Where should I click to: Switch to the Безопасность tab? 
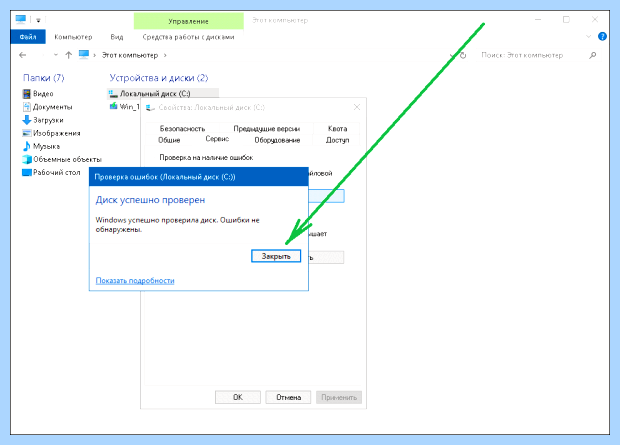[x=182, y=129]
